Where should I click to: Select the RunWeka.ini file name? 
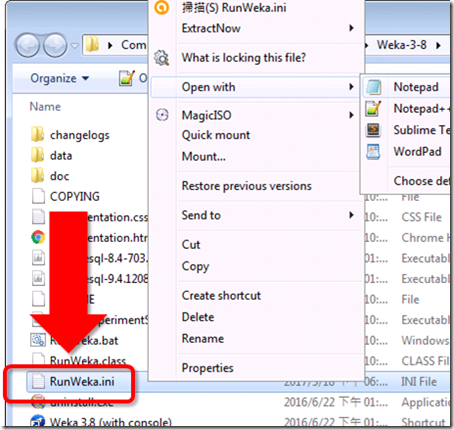point(82,381)
